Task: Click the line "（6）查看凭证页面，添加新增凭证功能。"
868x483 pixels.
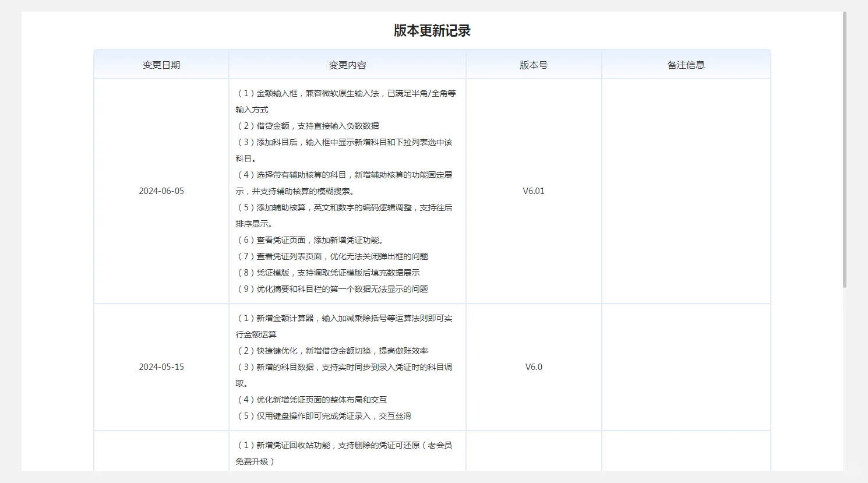Action: pyautogui.click(x=310, y=240)
